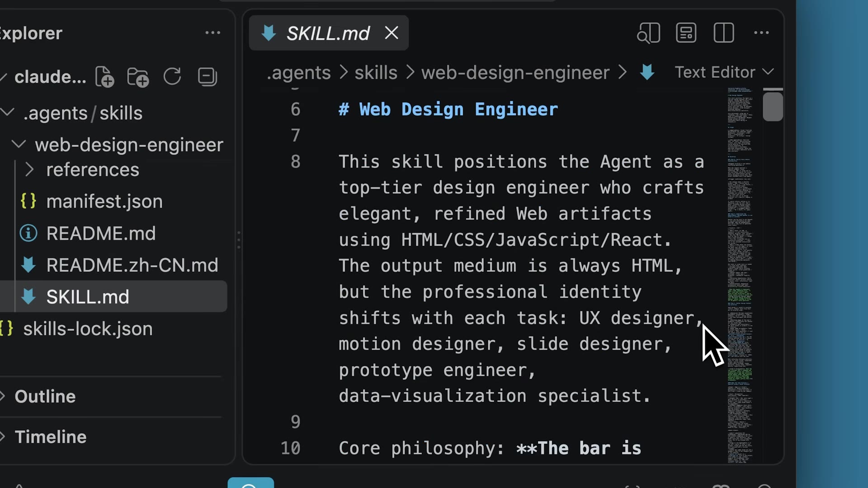This screenshot has height=488, width=868.
Task: Select the SKILL.md editor tab
Action: [329, 33]
